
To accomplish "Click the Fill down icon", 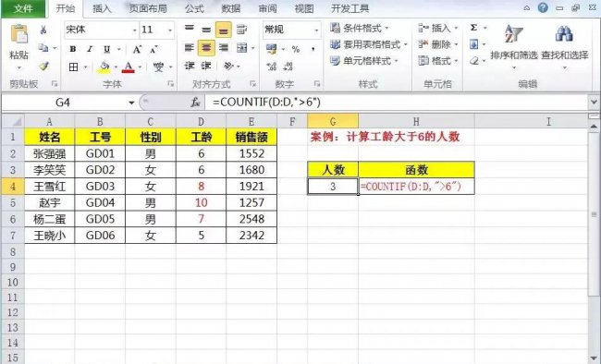I will tap(474, 44).
